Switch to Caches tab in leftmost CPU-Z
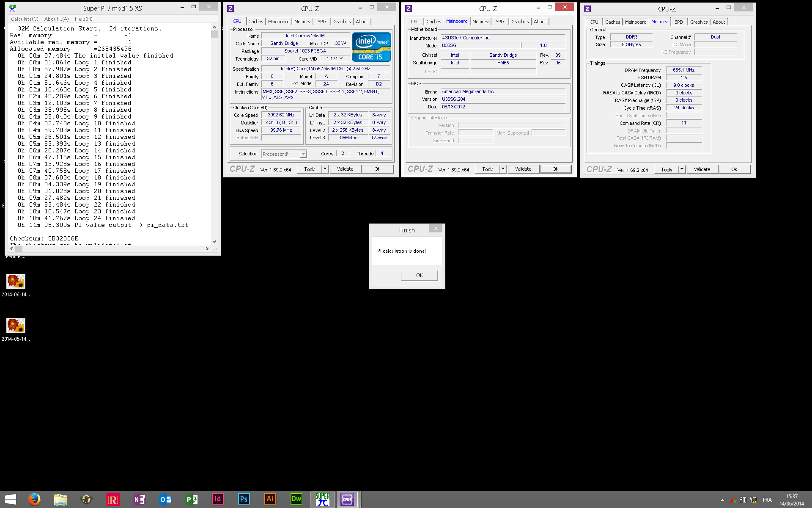This screenshot has width=812, height=508. 255,22
